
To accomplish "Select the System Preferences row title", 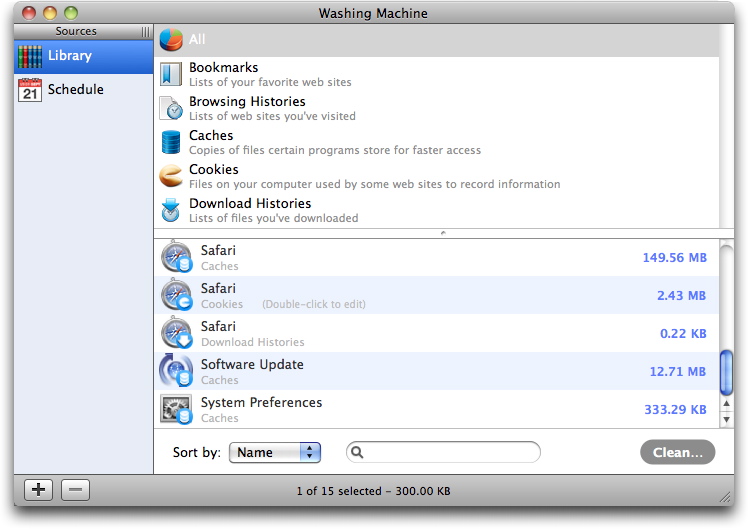I will tap(261, 403).
